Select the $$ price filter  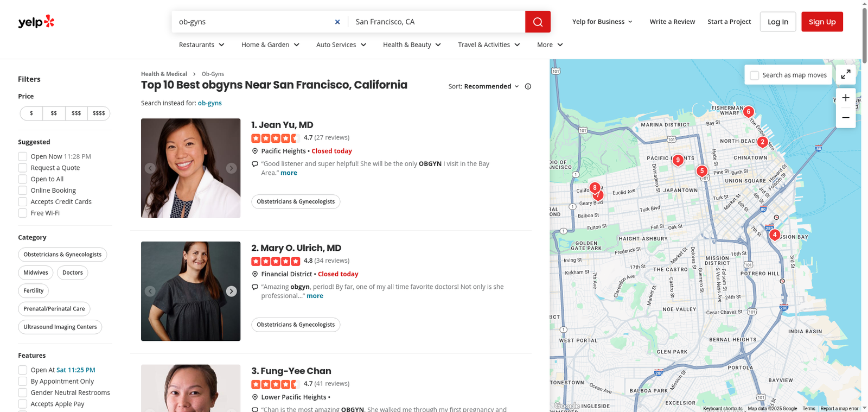coord(54,113)
